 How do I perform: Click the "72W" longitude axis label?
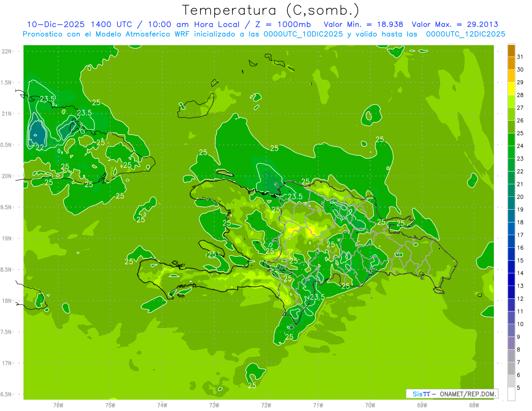tap(266, 405)
